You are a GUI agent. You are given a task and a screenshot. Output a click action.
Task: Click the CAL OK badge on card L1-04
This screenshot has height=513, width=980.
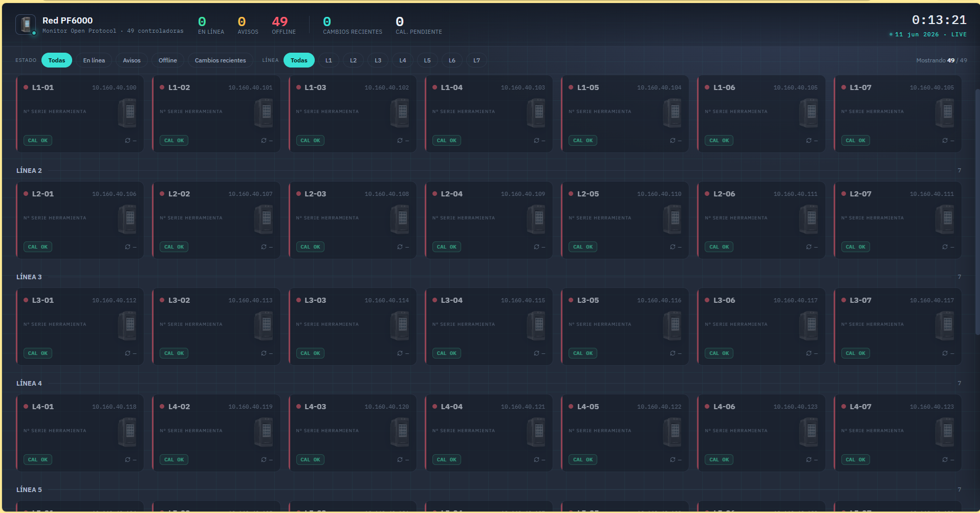pos(447,140)
